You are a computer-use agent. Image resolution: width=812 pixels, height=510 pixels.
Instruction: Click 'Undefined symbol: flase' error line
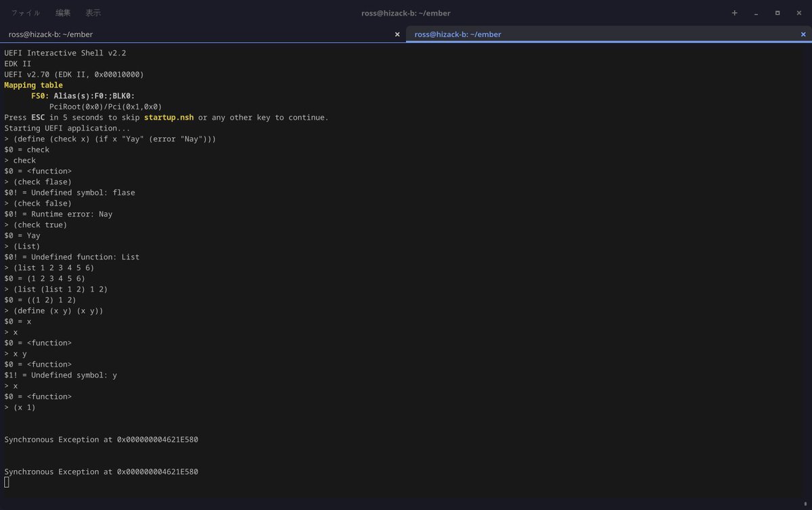click(70, 193)
